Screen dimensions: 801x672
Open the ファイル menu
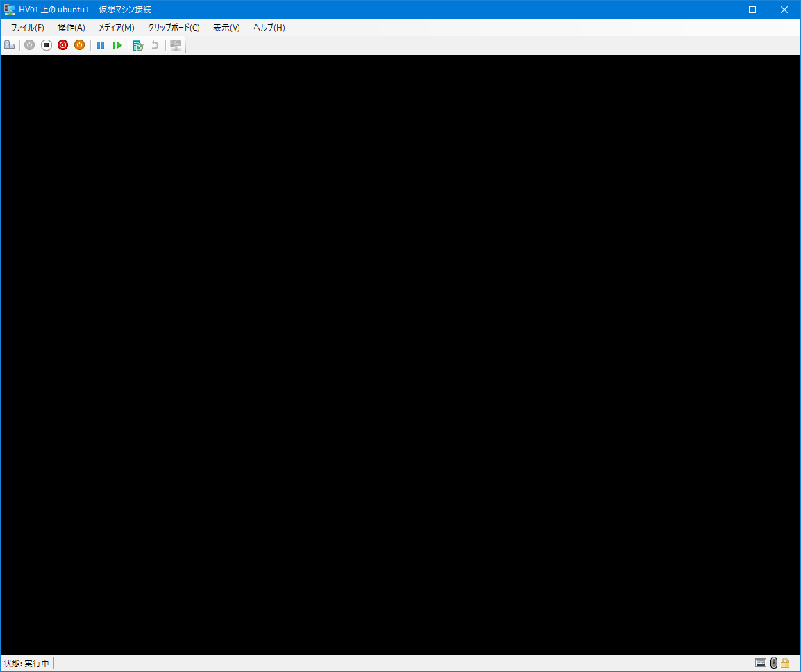click(25, 27)
